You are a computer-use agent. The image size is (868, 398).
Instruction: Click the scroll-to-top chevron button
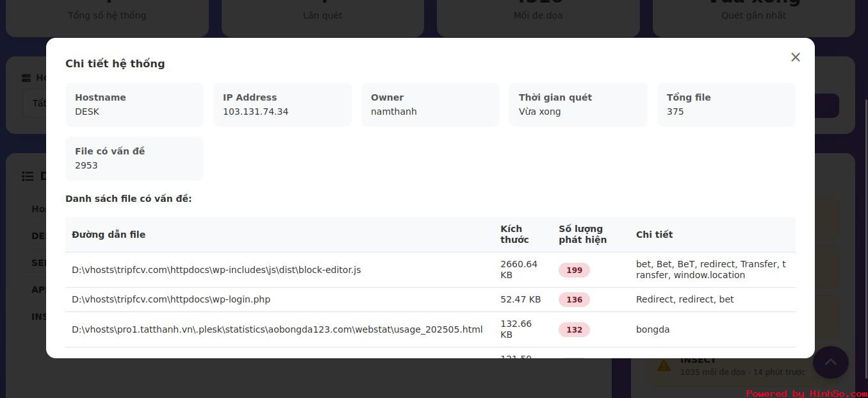(831, 363)
